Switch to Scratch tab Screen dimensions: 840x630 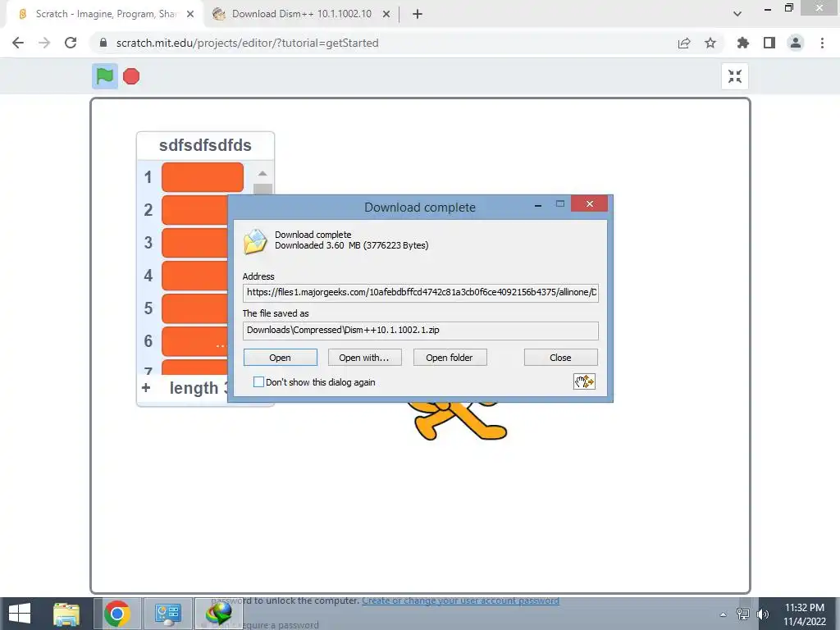click(107, 14)
